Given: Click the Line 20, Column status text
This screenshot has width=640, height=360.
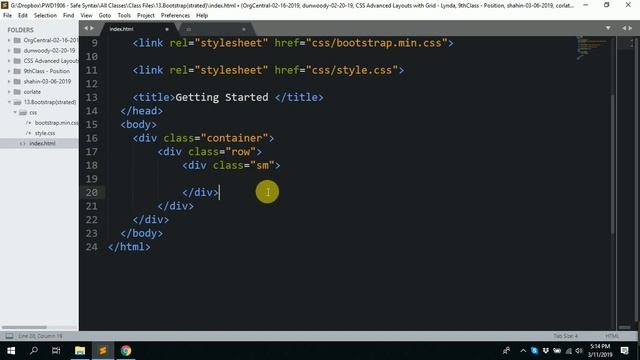Looking at the screenshot, I should 40,336.
